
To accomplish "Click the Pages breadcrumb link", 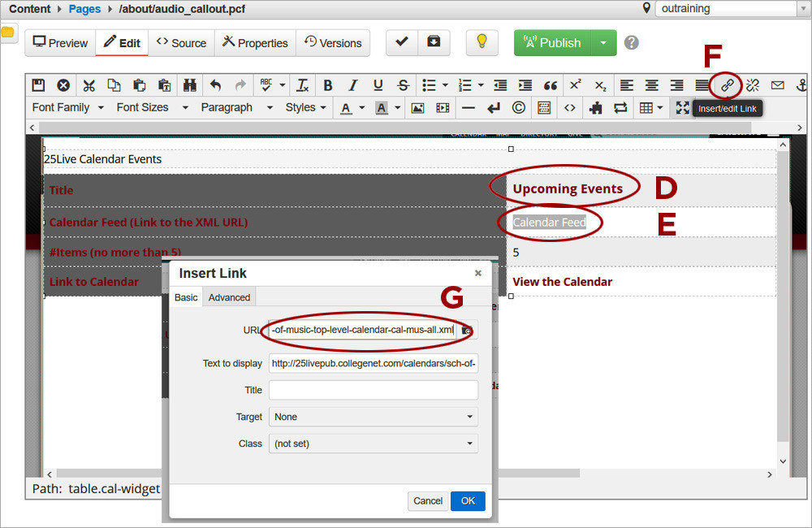I will click(x=85, y=9).
